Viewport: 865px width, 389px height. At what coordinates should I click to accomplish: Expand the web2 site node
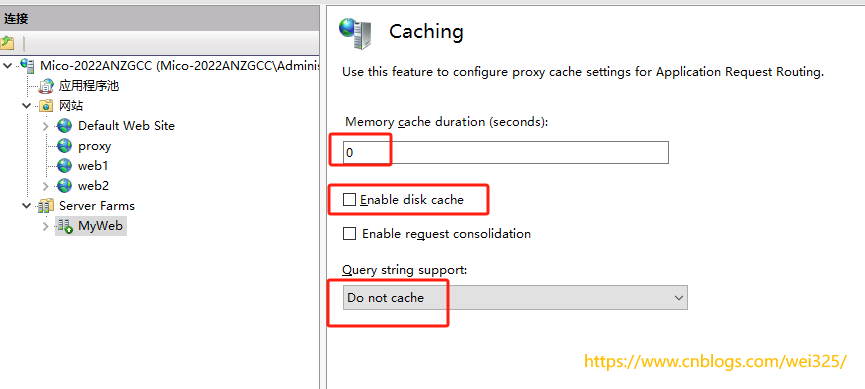click(46, 185)
